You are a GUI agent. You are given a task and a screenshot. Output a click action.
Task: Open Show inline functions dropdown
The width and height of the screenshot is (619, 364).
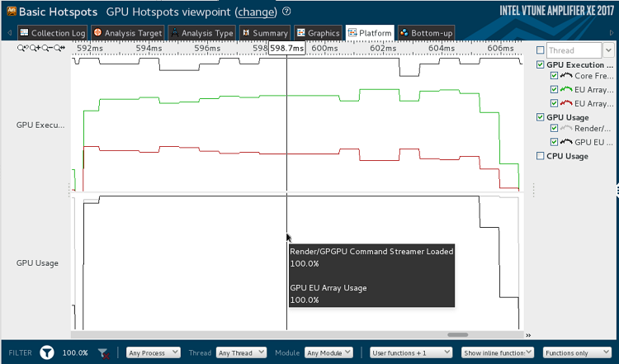pyautogui.click(x=498, y=352)
